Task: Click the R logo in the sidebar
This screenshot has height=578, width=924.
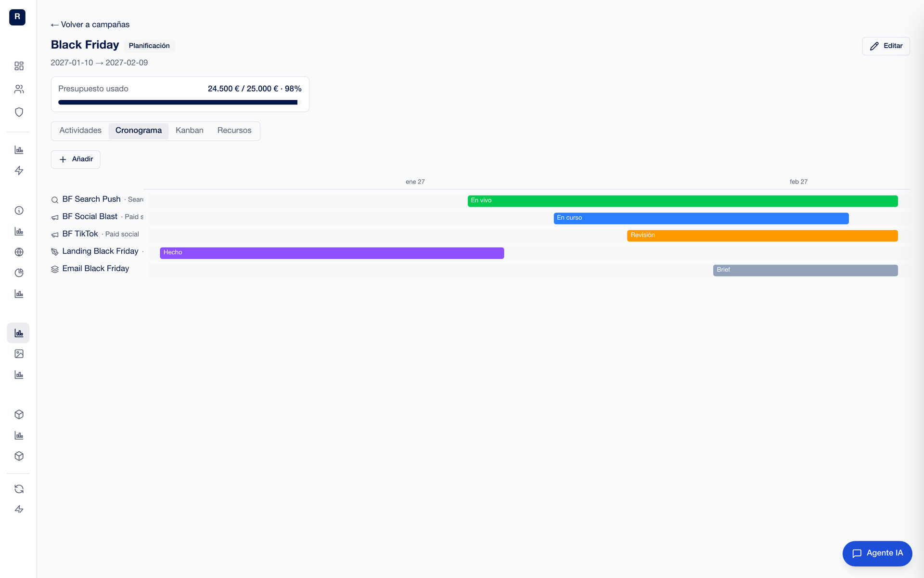Action: coord(17,17)
